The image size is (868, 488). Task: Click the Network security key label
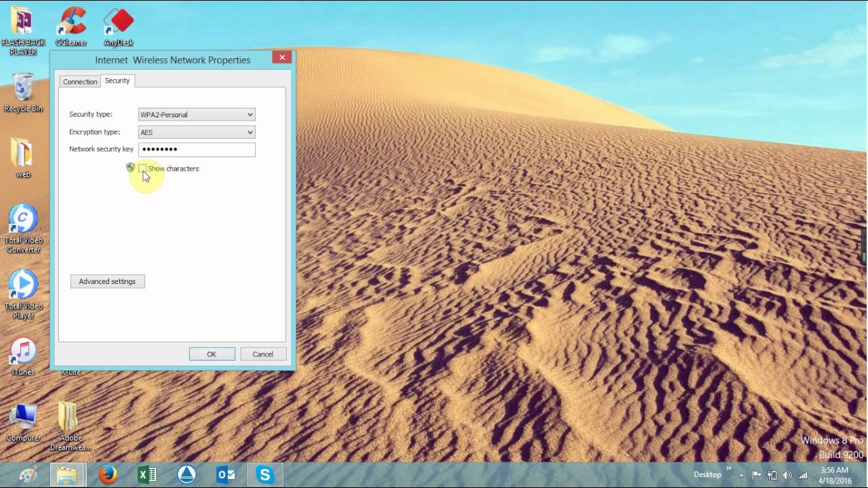pos(101,148)
